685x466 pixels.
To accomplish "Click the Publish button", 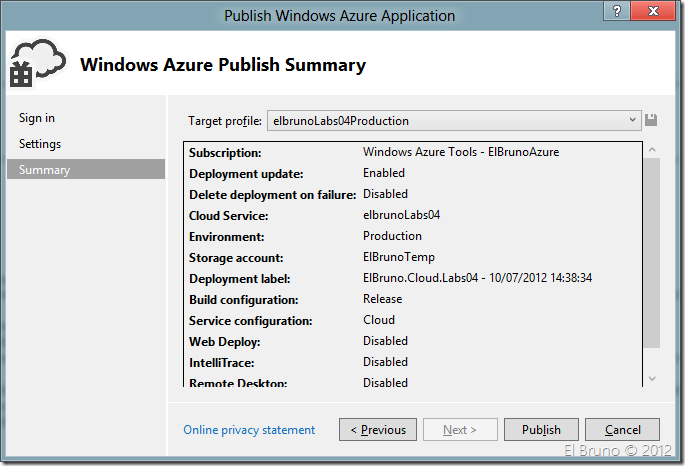I will (x=541, y=430).
